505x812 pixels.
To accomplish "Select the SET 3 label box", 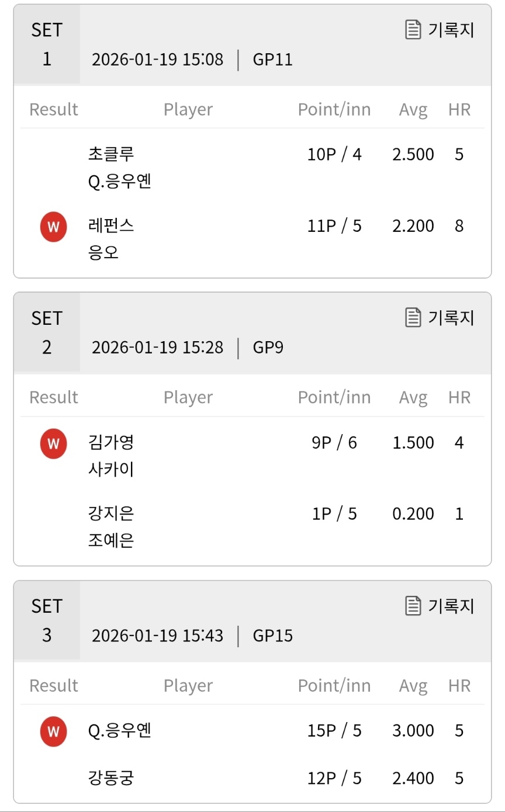I will [x=47, y=620].
